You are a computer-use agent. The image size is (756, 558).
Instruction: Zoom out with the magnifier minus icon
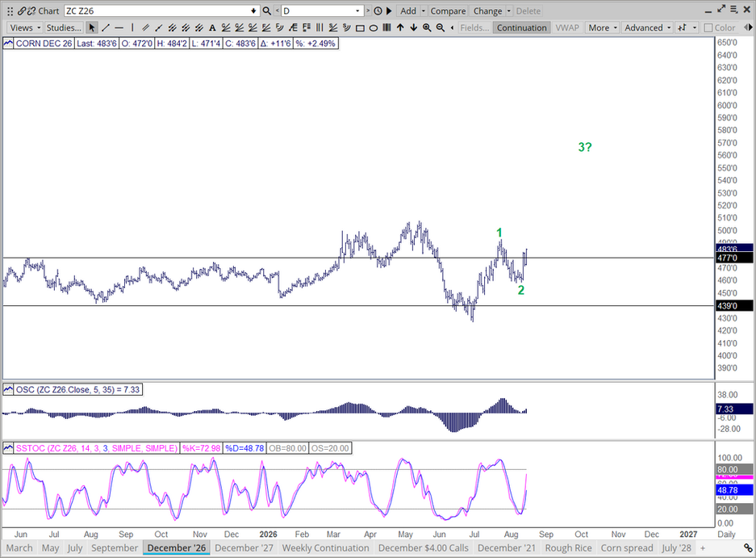tap(441, 27)
